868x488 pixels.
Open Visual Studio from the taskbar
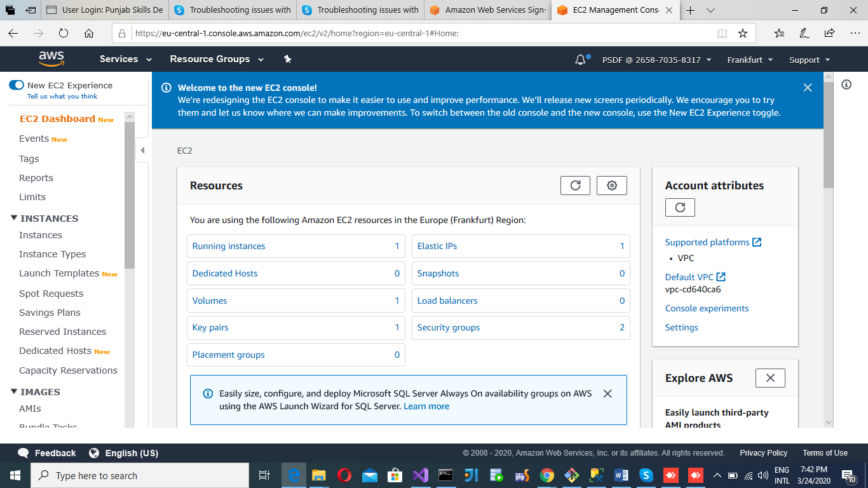[420, 475]
